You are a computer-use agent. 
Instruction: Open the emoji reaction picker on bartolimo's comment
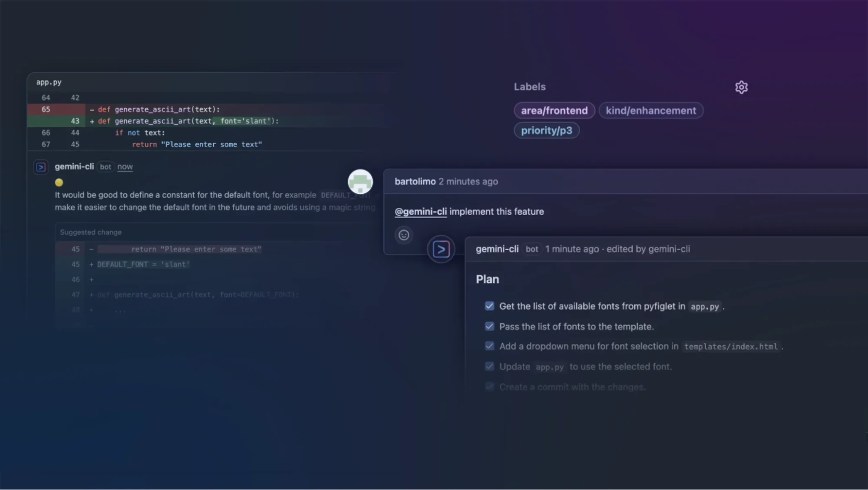click(404, 235)
